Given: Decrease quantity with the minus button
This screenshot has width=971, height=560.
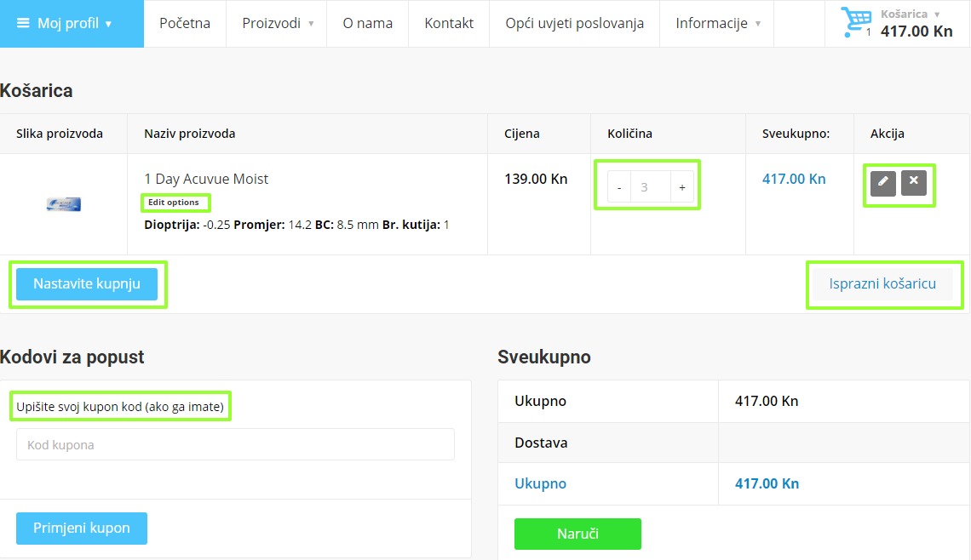Looking at the screenshot, I should coord(618,186).
